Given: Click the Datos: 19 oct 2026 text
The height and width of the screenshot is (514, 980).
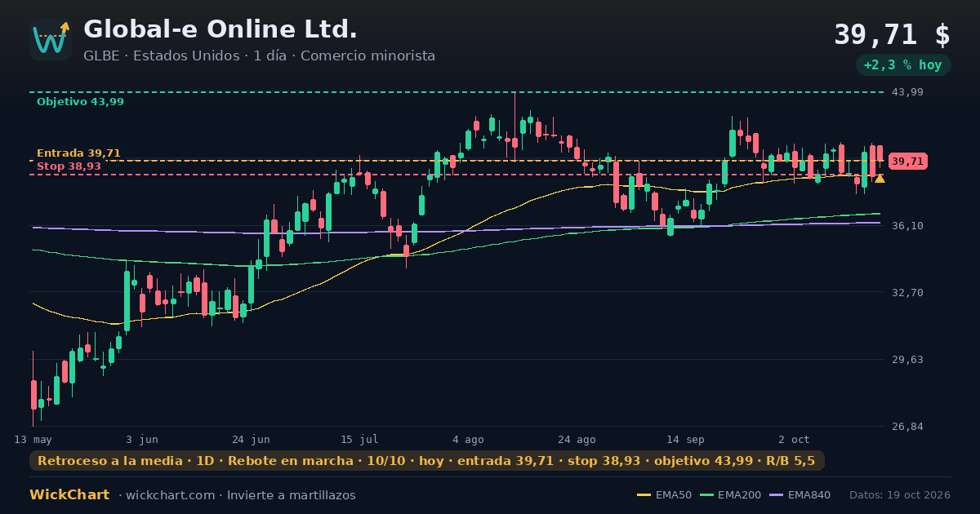Looking at the screenshot, I should pos(900,495).
